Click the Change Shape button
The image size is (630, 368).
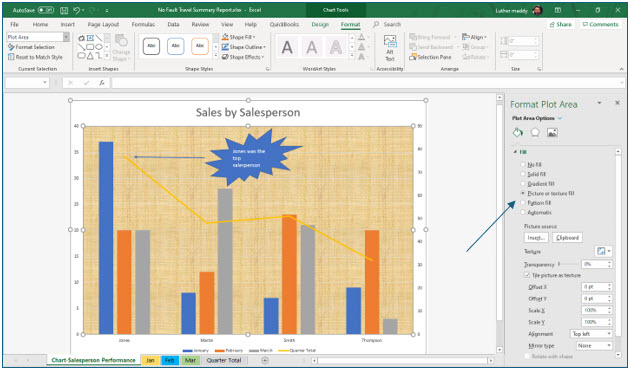point(121,47)
